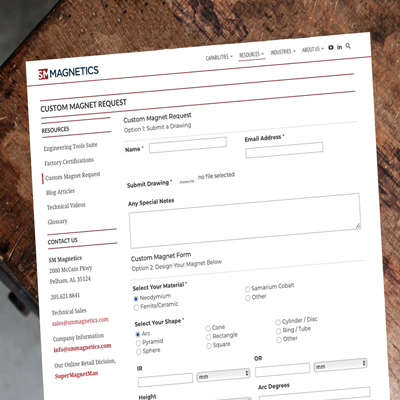
Task: Select the Ring / Tube shape option
Action: [x=279, y=331]
